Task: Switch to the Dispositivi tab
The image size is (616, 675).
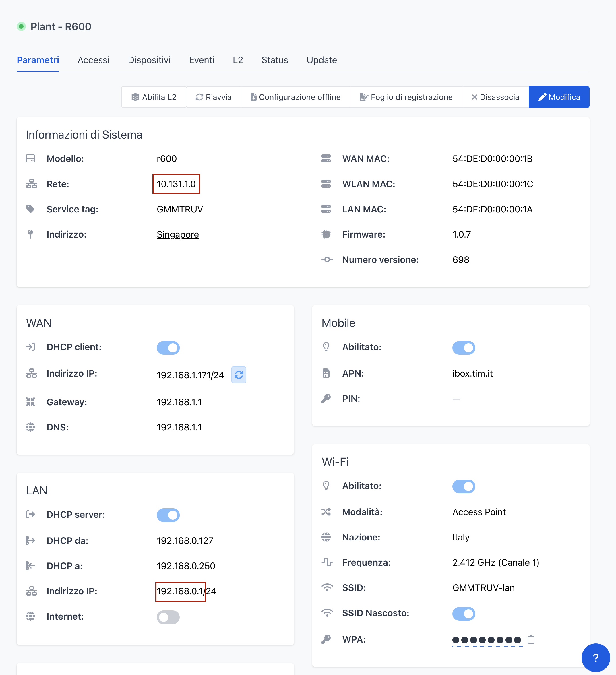Action: point(149,60)
